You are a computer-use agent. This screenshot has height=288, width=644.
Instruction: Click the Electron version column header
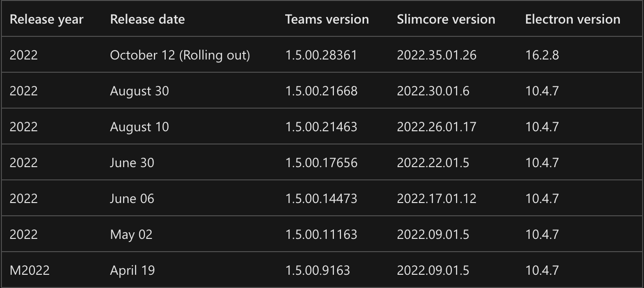[572, 19]
